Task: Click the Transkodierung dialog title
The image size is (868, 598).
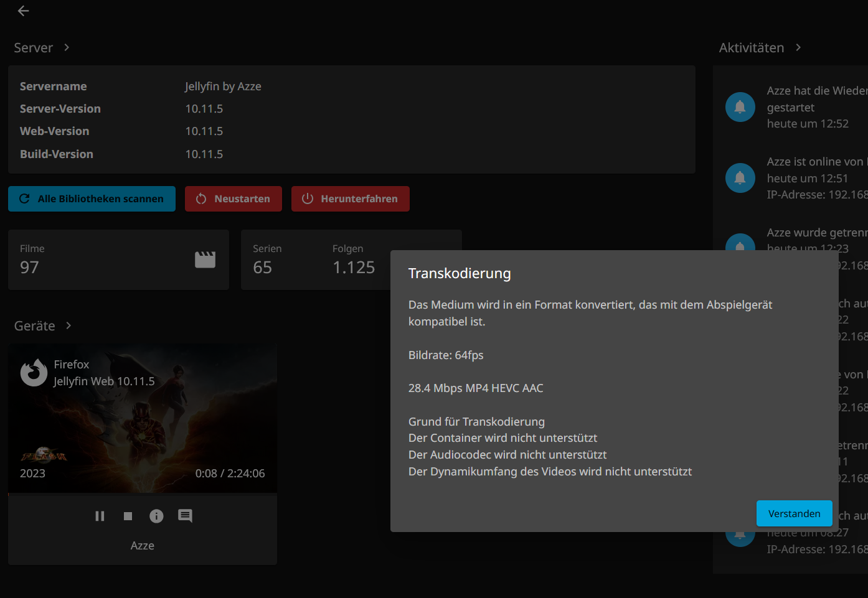Action: pyautogui.click(x=460, y=273)
